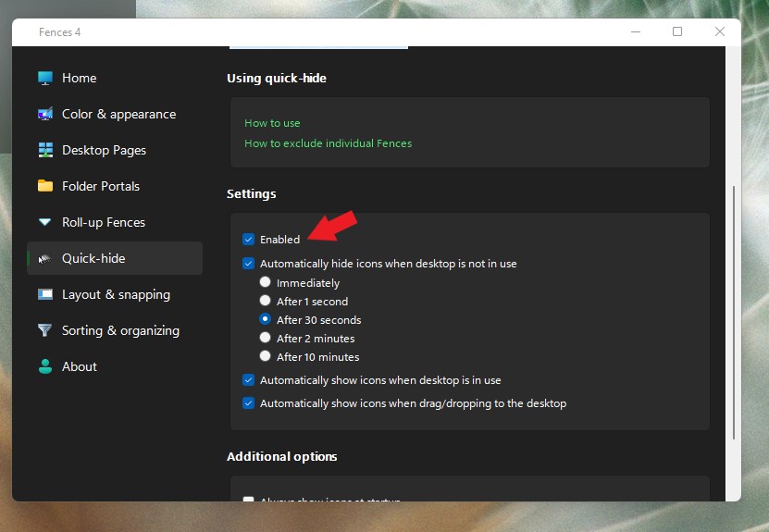769x532 pixels.
Task: Click the Additional options heading
Action: click(x=282, y=456)
